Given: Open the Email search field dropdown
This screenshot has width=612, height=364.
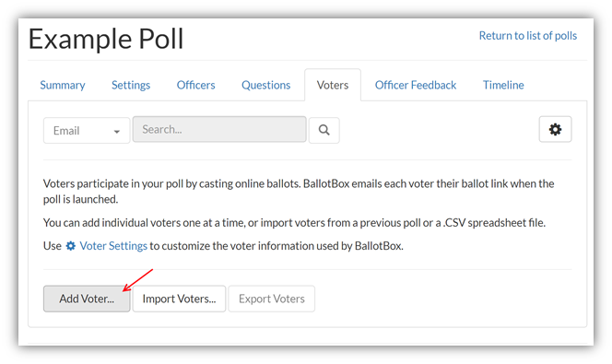Looking at the screenshot, I should pos(87,130).
